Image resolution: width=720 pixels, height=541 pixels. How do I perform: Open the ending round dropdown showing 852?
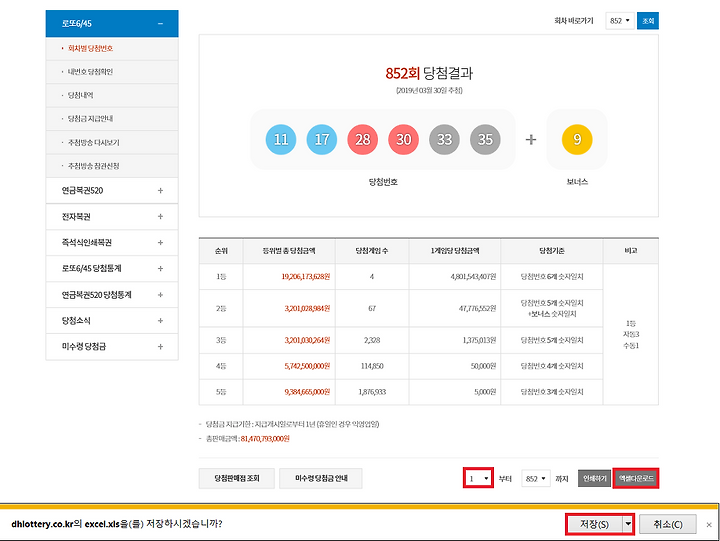pyautogui.click(x=536, y=478)
